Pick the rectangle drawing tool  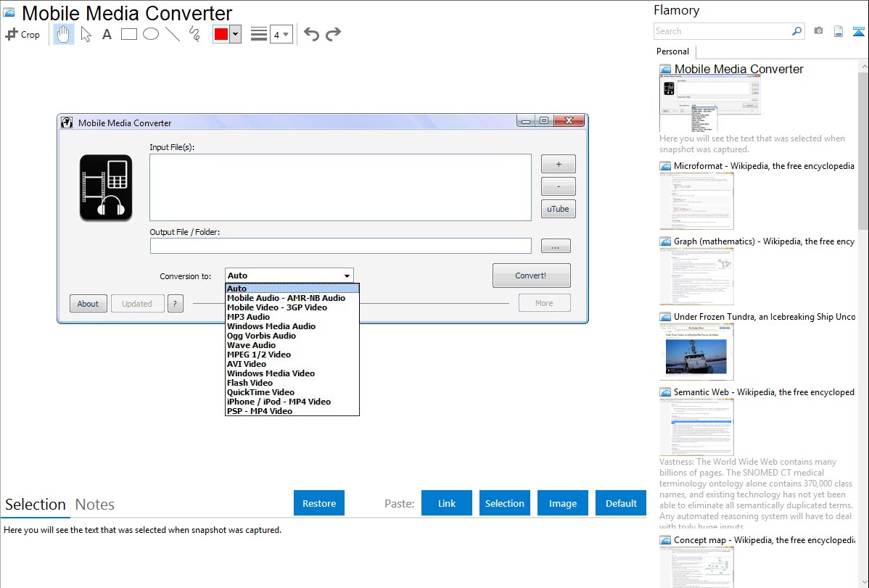tap(129, 34)
